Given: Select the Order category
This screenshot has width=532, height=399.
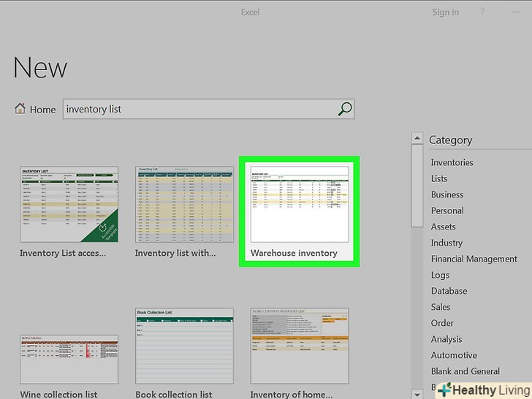Looking at the screenshot, I should point(442,323).
